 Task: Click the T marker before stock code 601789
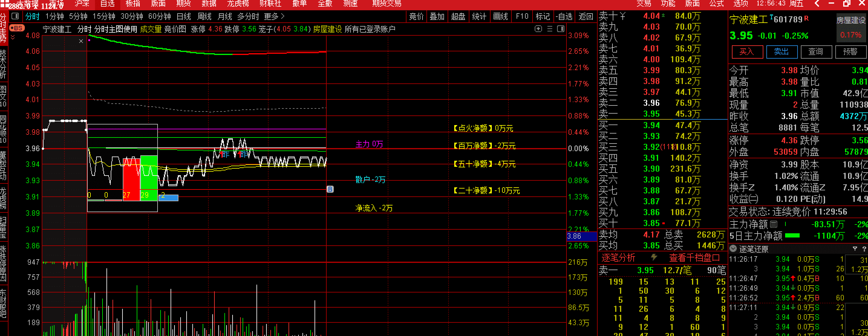pyautogui.click(x=771, y=17)
